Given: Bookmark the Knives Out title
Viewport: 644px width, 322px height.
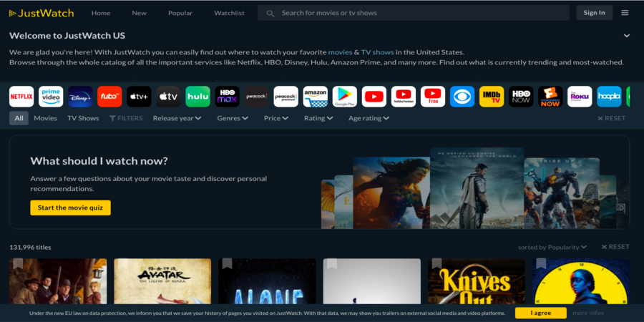Looking at the screenshot, I should point(437,263).
